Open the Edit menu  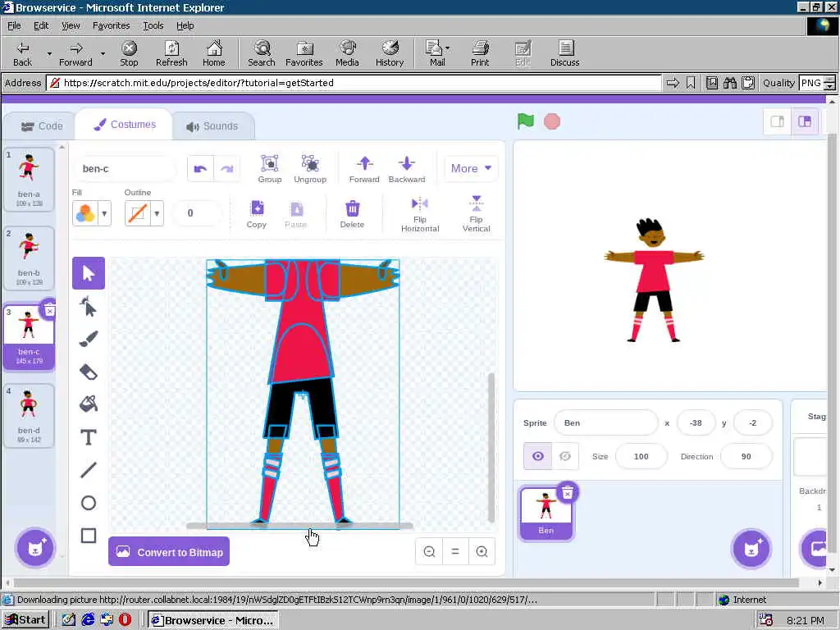(x=41, y=25)
